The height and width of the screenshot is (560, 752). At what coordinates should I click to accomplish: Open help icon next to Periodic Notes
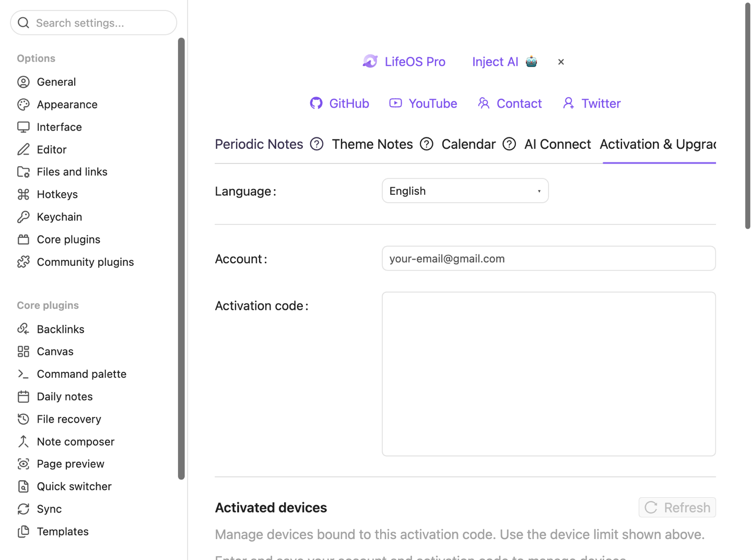tap(316, 144)
